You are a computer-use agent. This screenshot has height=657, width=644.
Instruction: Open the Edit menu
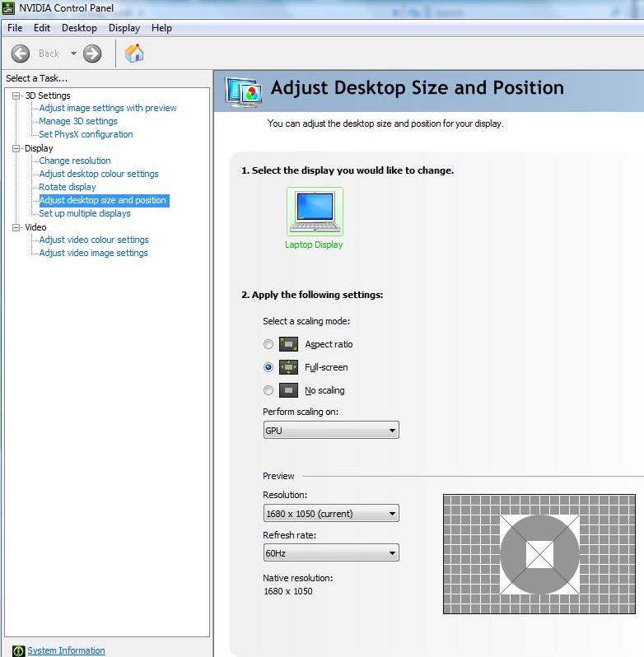point(42,28)
